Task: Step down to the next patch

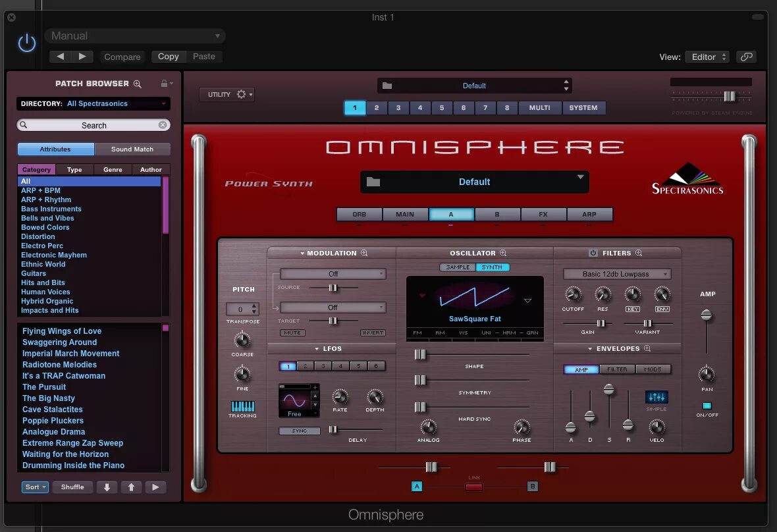Action: click(x=107, y=487)
